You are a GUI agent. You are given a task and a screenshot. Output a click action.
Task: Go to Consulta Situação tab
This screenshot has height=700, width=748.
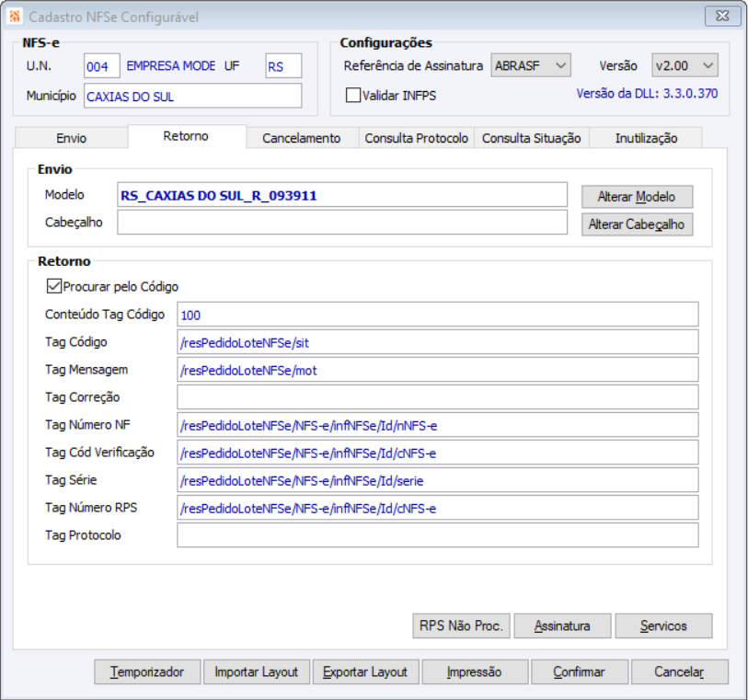click(x=531, y=138)
